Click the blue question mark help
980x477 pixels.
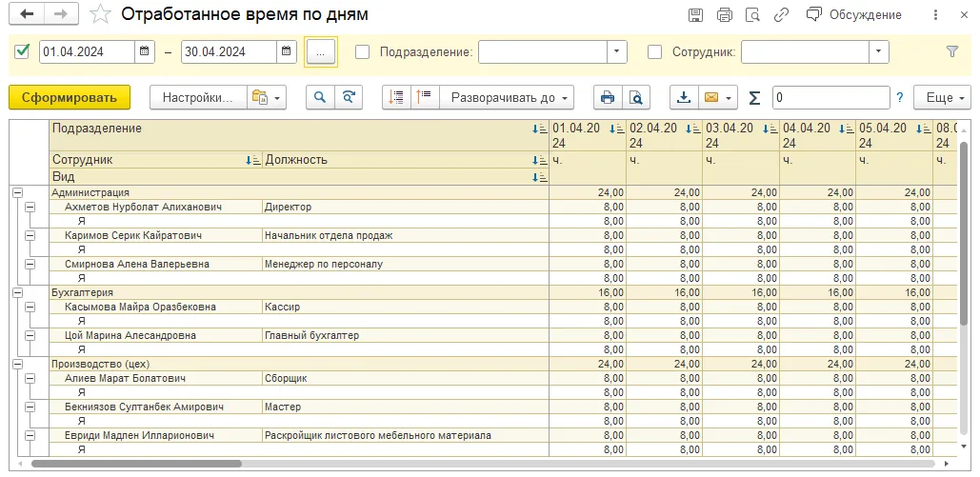point(900,97)
